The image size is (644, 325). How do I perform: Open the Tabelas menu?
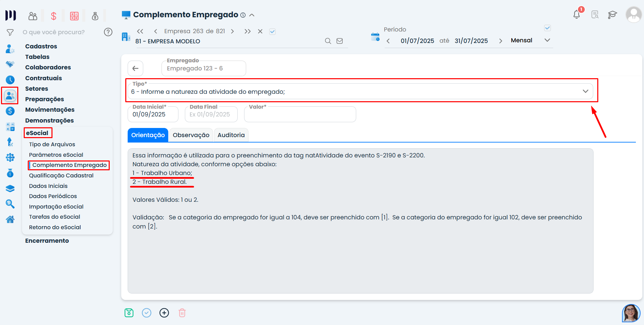(37, 57)
